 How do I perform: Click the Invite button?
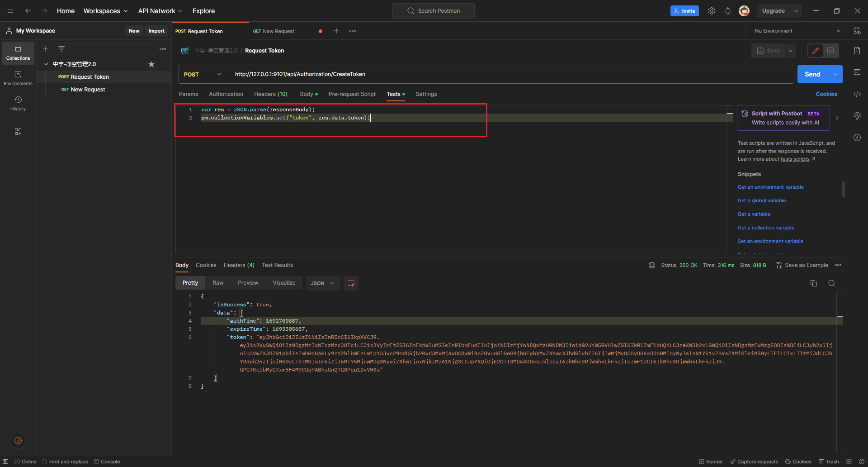pyautogui.click(x=684, y=11)
